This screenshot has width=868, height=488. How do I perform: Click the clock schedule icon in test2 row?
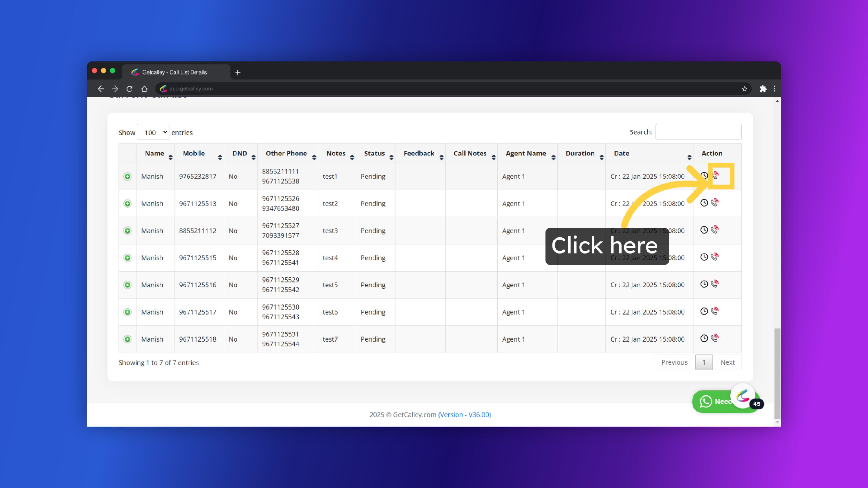coord(704,203)
